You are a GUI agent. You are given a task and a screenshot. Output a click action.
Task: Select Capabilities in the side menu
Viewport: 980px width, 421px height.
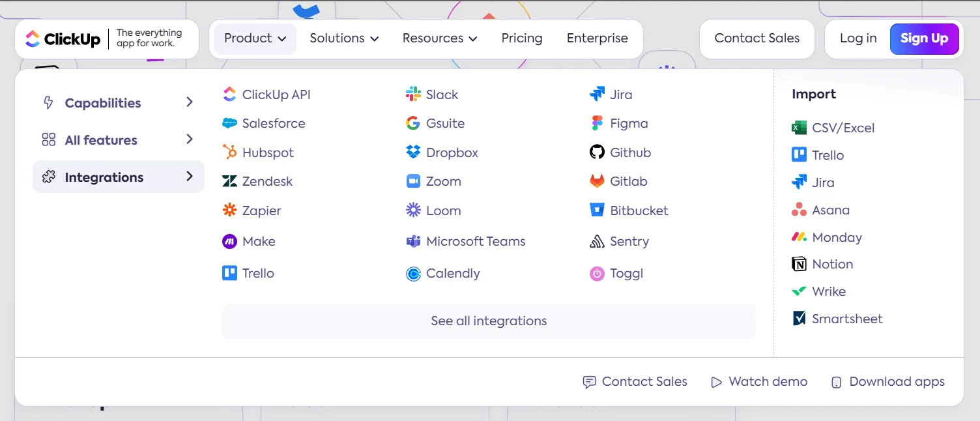click(118, 103)
